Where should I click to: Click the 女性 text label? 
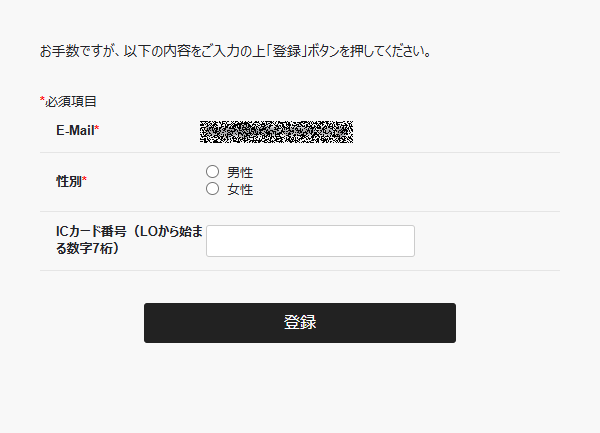(x=240, y=189)
